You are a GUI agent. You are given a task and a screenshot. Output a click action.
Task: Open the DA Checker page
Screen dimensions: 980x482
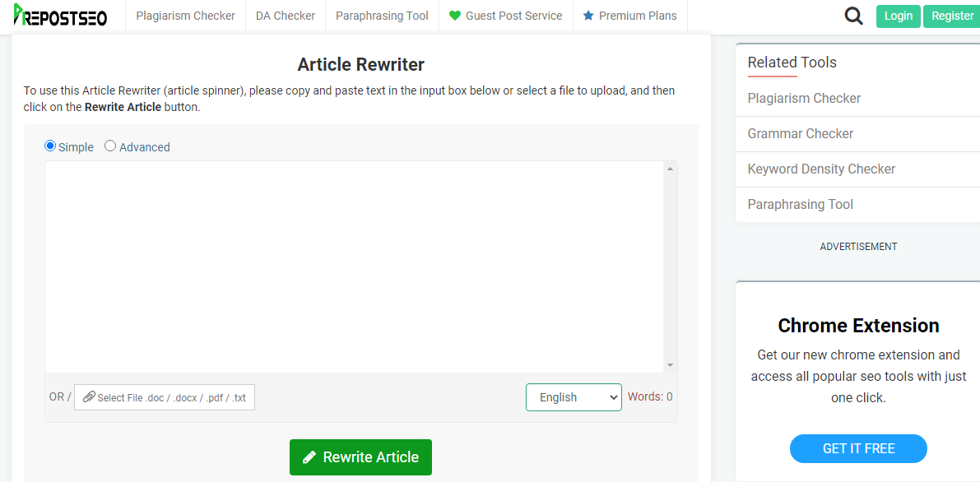(285, 15)
